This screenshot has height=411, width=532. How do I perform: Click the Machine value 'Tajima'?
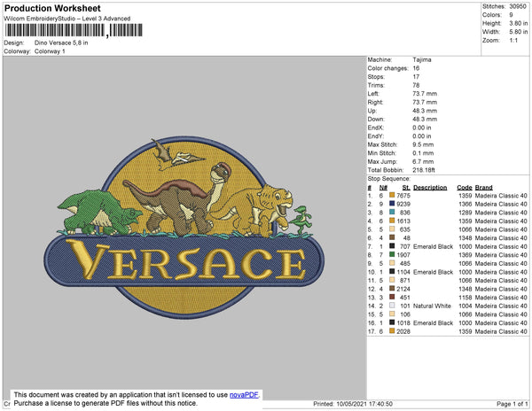click(422, 59)
